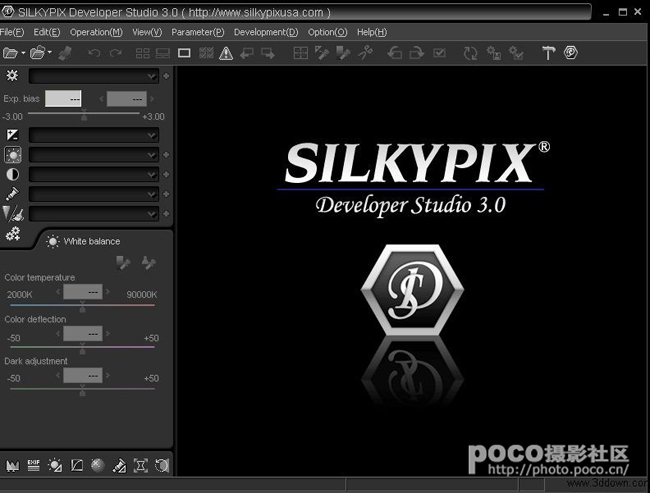This screenshot has height=493, width=650.
Task: Open the Development menu
Action: pos(265,32)
